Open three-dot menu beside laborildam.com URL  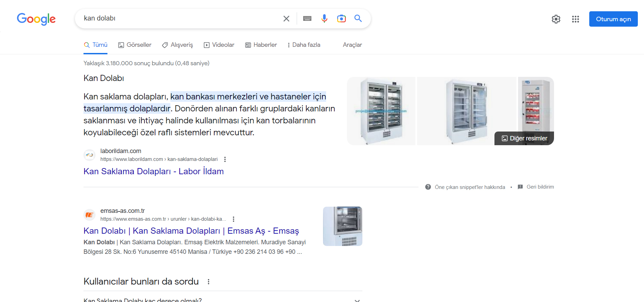click(x=225, y=159)
